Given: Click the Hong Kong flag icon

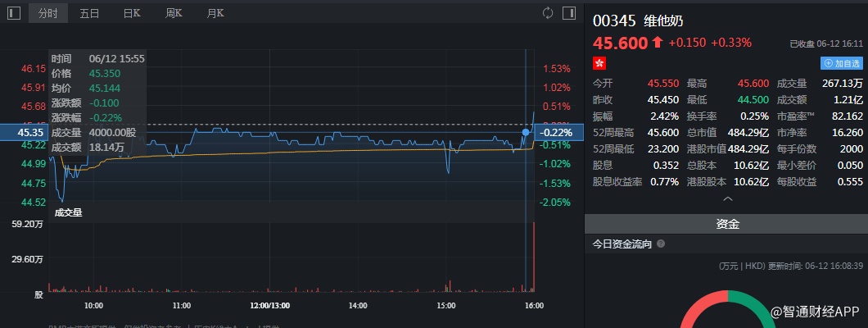Looking at the screenshot, I should pos(599,63).
